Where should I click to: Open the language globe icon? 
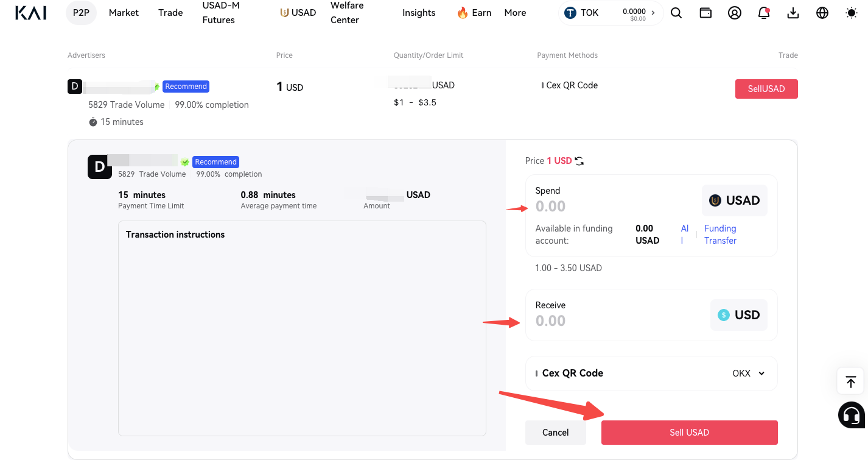pos(822,13)
